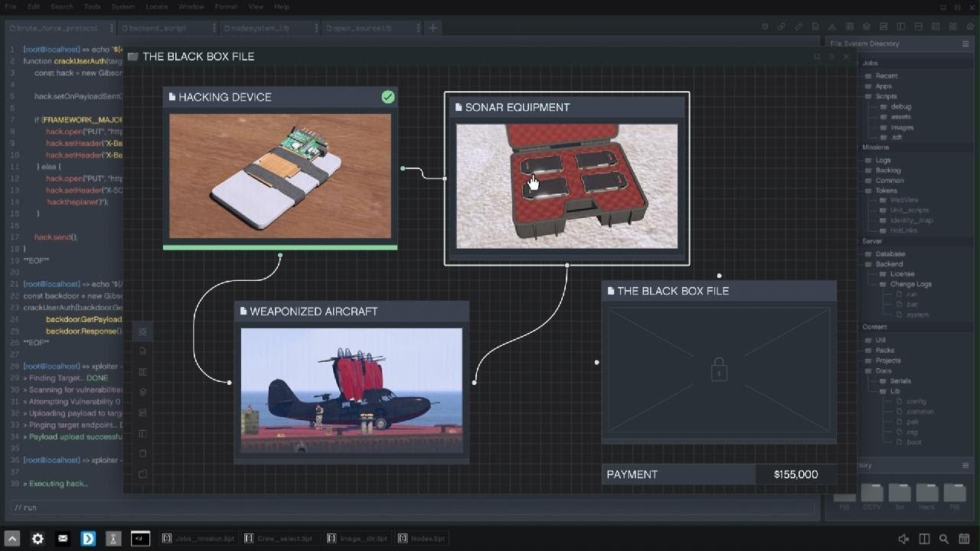Open the Recent folder under Jobs
This screenshot has height=551, width=980.
pos(882,76)
